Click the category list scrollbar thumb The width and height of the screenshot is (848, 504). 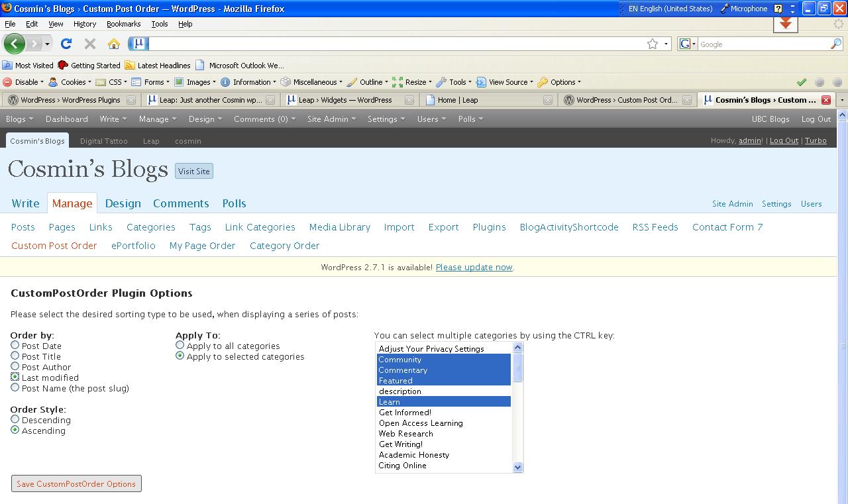tap(518, 368)
